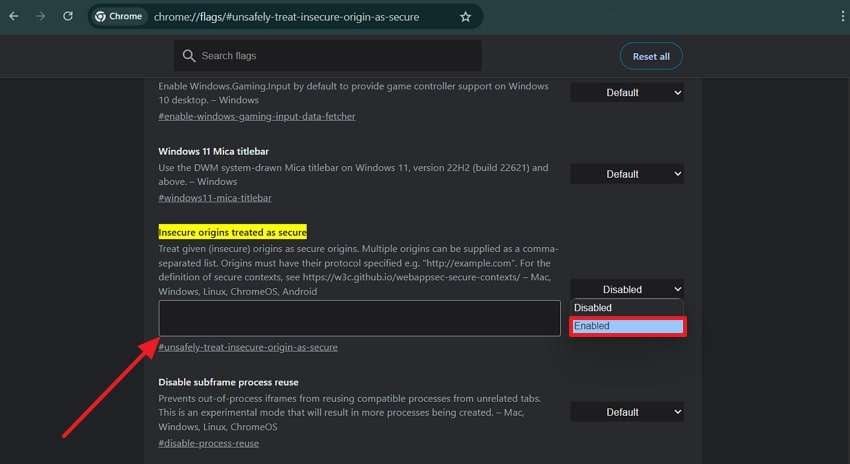
Task: Follow the #windows11-mica-titlebar anchor link
Action: coord(215,198)
